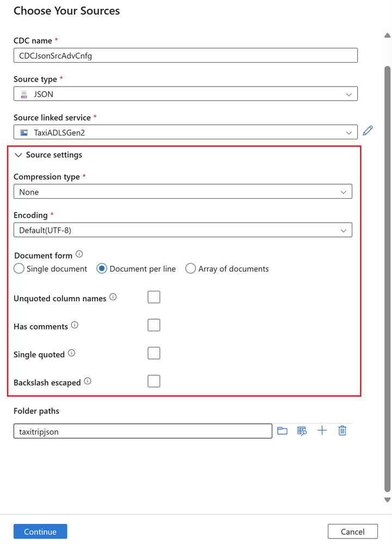The width and height of the screenshot is (392, 544).
Task: Add a new folder path with plus icon
Action: (x=322, y=431)
